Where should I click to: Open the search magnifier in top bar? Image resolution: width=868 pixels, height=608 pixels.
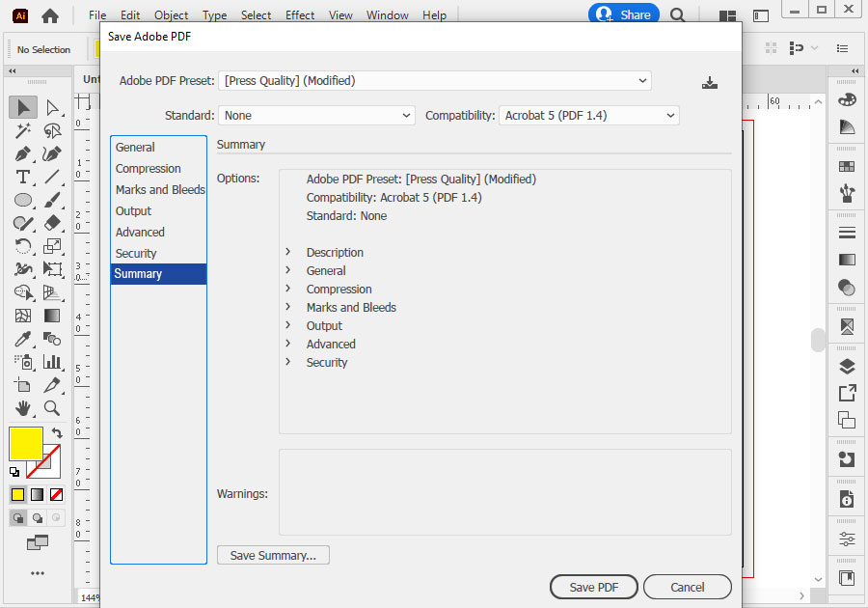coord(678,14)
